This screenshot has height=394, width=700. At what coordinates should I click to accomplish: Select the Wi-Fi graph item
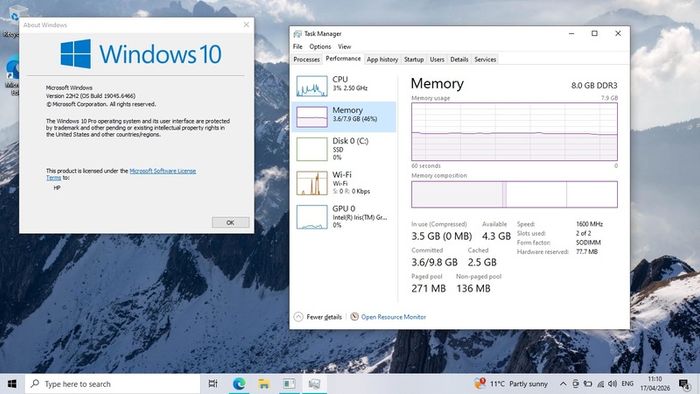pos(343,182)
